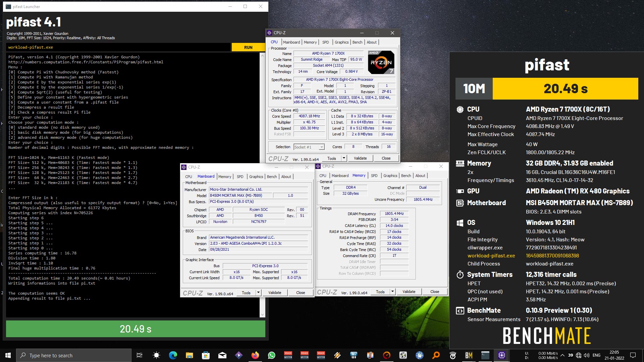
Task: Click the Model field B450M MORTAR MAX
Action: tap(240, 195)
